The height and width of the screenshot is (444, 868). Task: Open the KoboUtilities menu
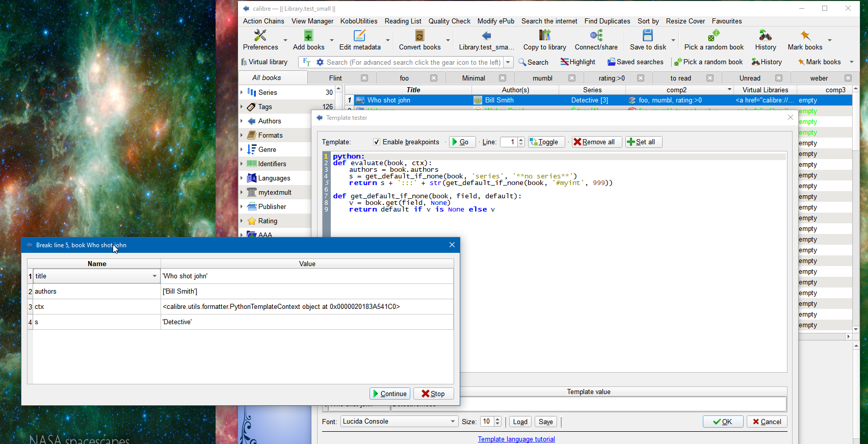[359, 21]
